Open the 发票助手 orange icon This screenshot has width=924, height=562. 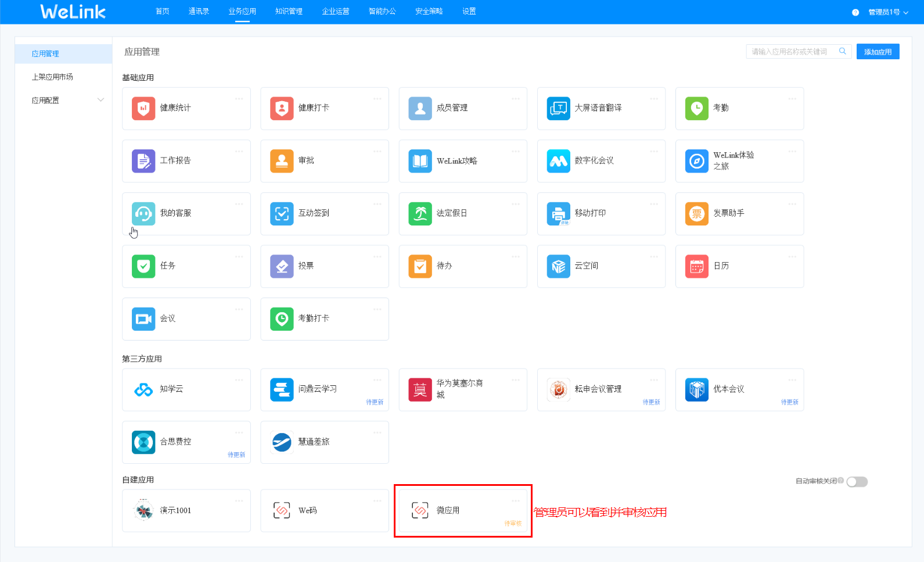(697, 214)
